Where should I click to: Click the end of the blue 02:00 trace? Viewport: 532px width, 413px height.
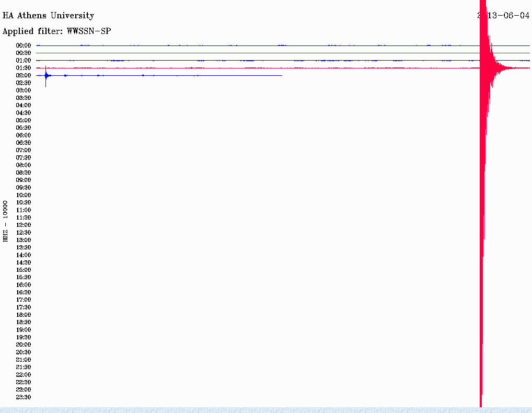pyautogui.click(x=281, y=76)
